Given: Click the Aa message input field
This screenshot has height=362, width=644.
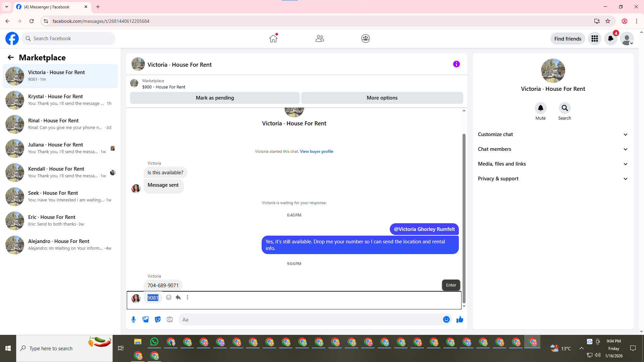Looking at the screenshot, I should click(310, 319).
